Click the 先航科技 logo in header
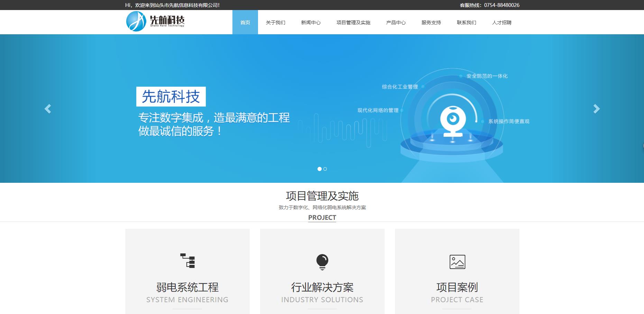Screen dimensions: 644x314 pos(155,21)
